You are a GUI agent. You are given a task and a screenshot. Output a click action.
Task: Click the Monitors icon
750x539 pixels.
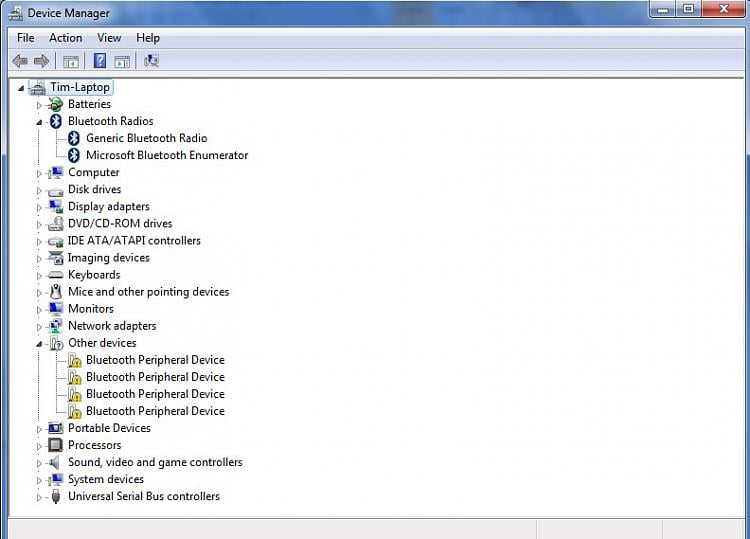coord(56,308)
